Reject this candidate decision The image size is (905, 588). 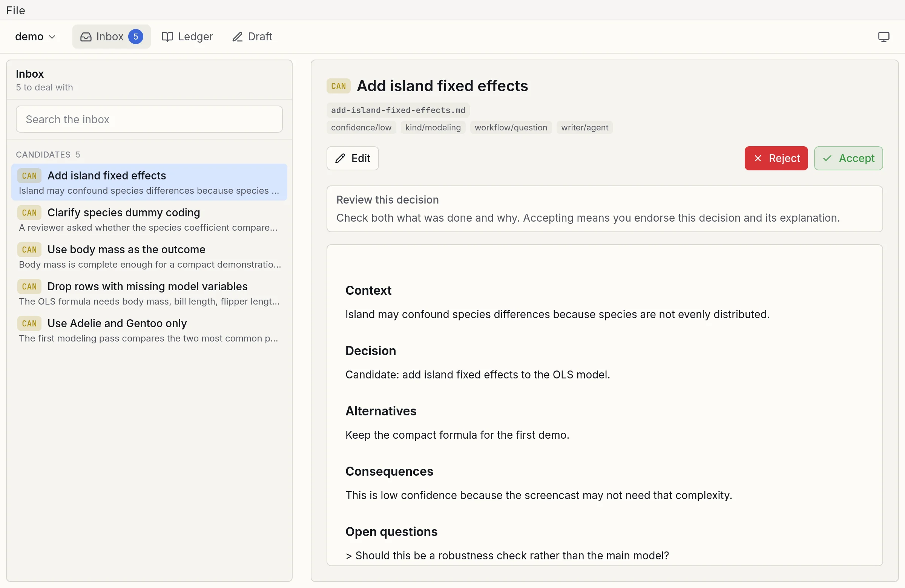776,158
